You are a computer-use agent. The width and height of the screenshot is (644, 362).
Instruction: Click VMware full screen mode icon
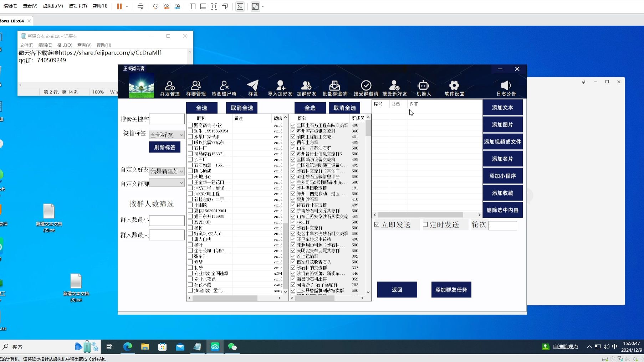click(x=214, y=6)
